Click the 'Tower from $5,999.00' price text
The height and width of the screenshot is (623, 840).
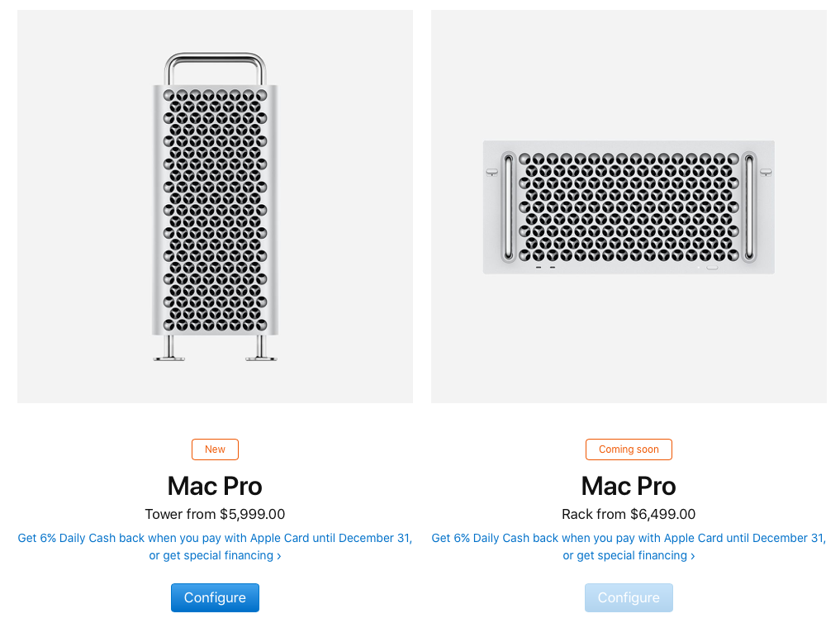pos(215,514)
